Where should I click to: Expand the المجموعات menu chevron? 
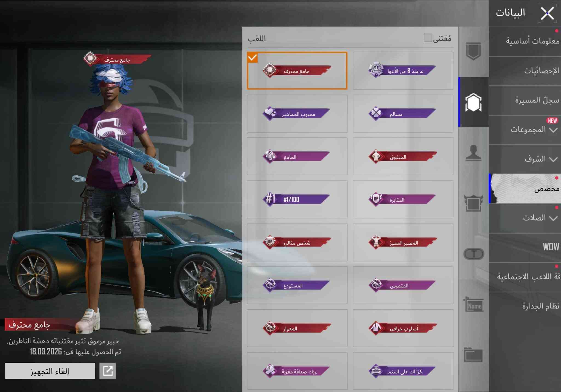click(553, 130)
